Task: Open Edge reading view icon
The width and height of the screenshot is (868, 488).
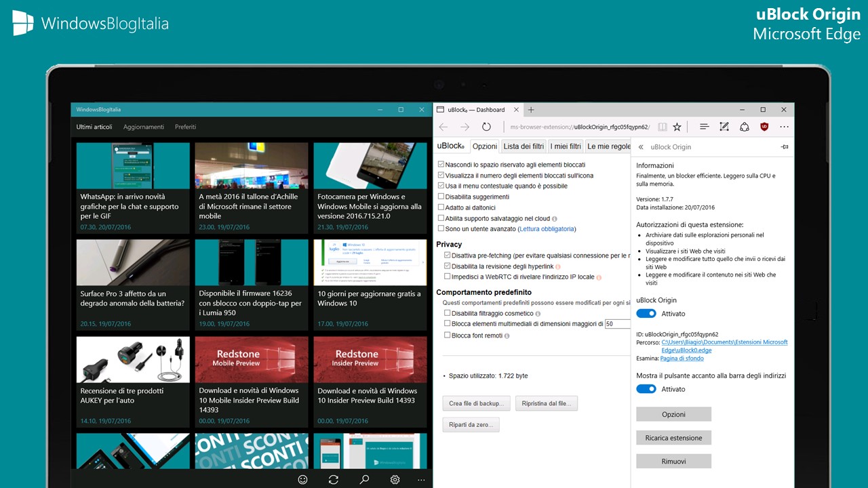Action: pyautogui.click(x=663, y=127)
